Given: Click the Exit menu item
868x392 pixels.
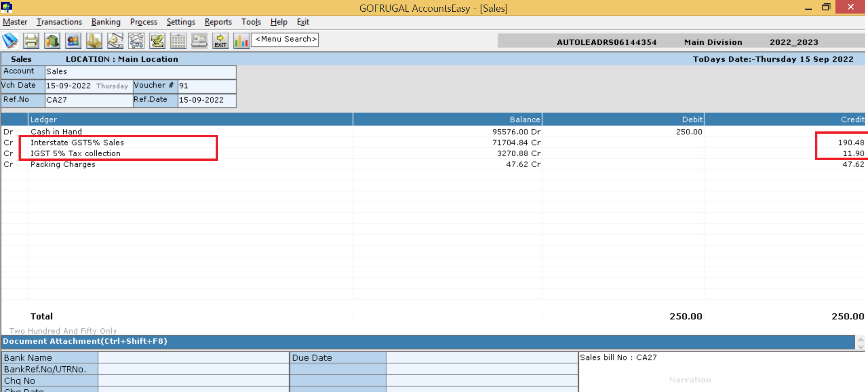Looking at the screenshot, I should click(x=303, y=22).
